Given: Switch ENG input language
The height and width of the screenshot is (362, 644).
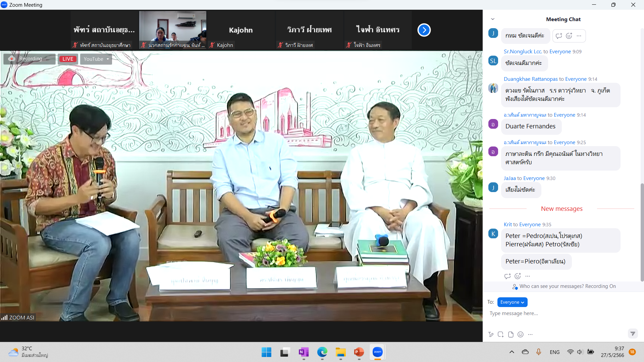Looking at the screenshot, I should 555,352.
